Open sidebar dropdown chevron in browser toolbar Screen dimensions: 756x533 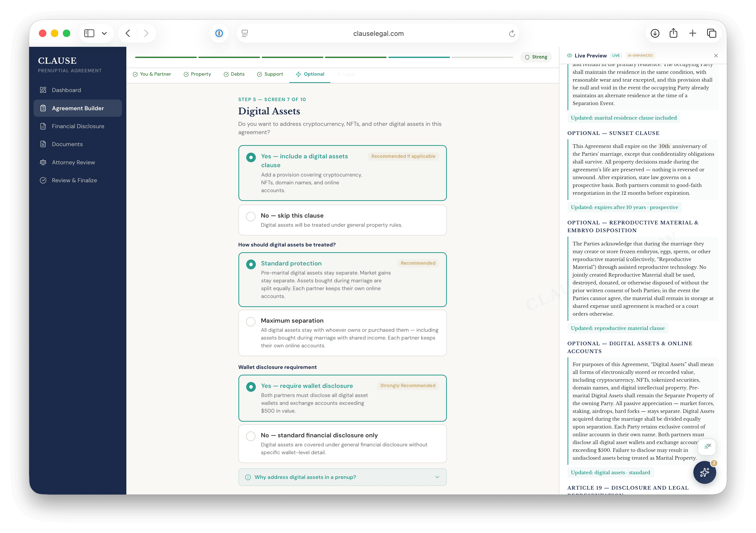104,33
